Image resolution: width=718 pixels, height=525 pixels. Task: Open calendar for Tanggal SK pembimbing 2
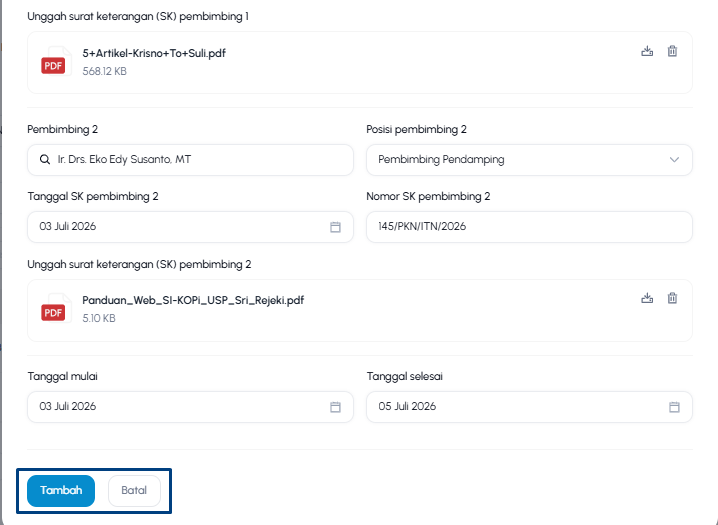click(335, 227)
